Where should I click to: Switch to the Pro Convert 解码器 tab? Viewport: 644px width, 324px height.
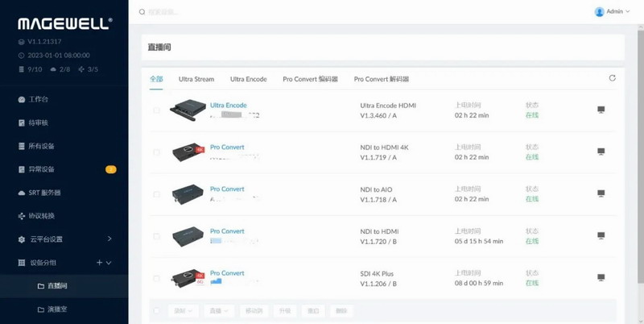click(382, 79)
